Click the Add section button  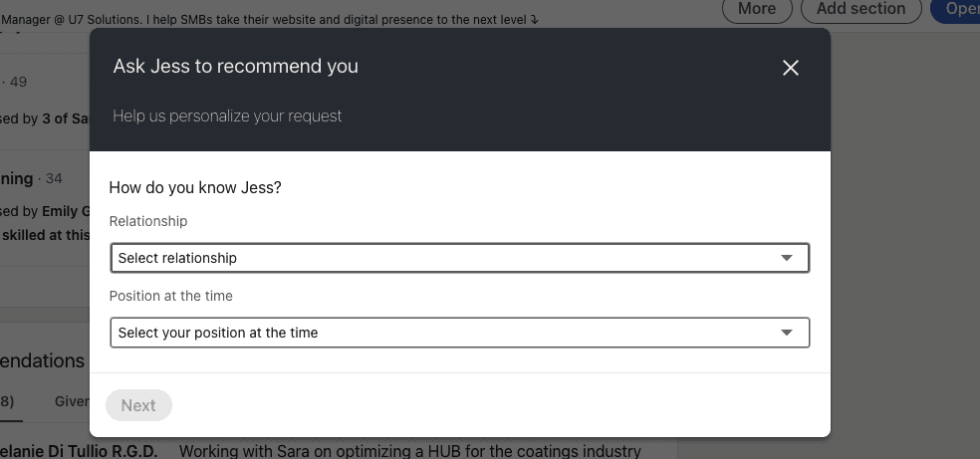860,9
